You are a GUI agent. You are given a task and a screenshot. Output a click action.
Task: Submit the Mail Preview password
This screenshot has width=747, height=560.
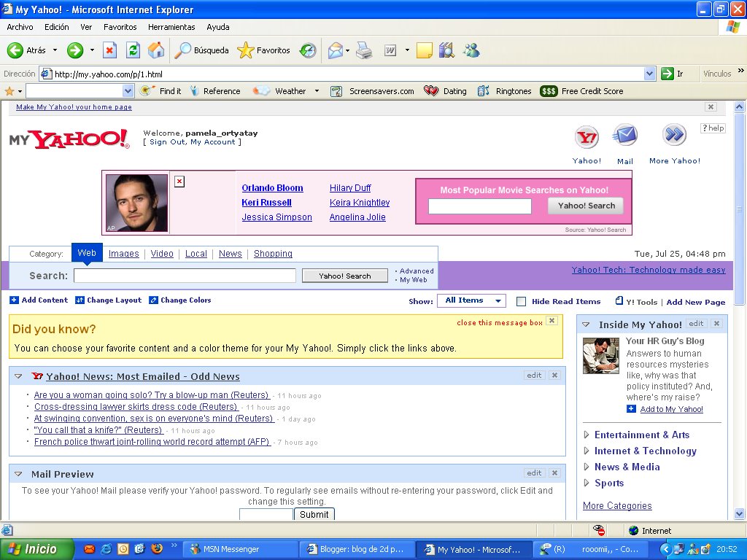[314, 514]
